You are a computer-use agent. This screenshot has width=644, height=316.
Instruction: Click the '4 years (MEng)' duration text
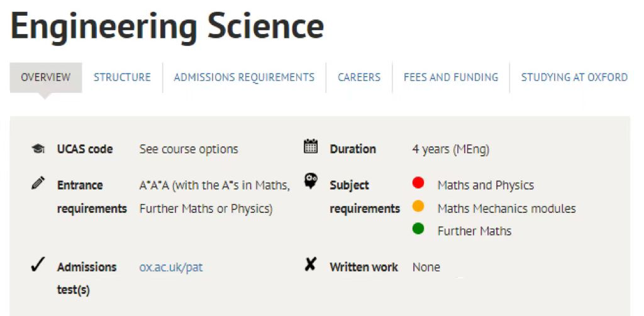(x=450, y=150)
